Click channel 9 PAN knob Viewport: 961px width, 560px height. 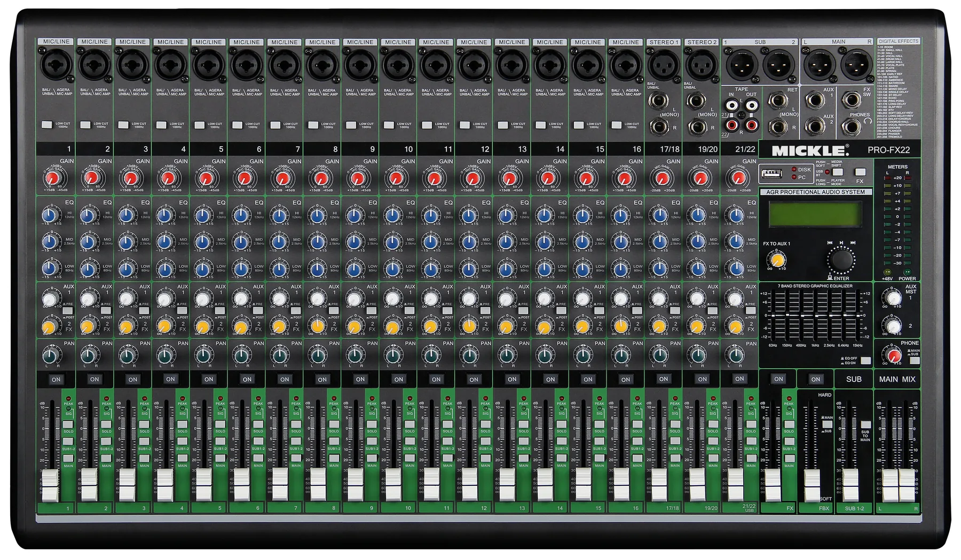click(355, 354)
